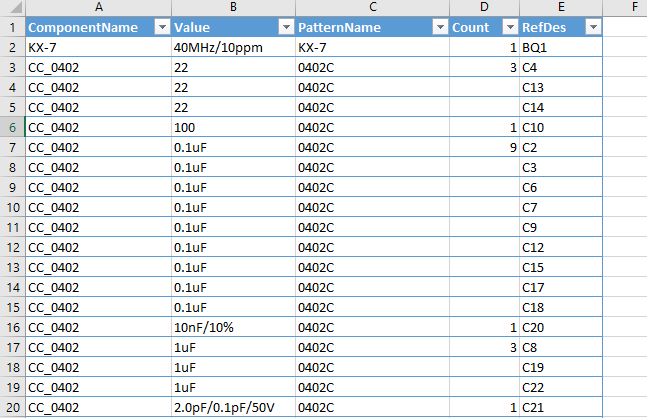Select the C20 RefDes cell
This screenshot has height=418, width=647.
tap(561, 328)
